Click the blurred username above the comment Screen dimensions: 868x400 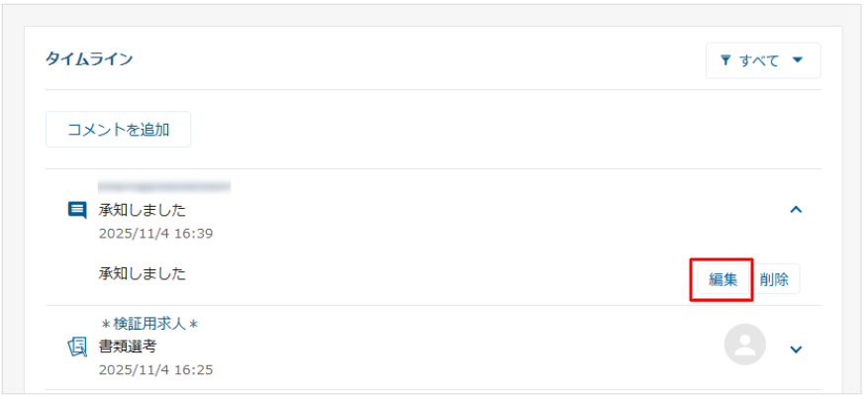click(163, 186)
